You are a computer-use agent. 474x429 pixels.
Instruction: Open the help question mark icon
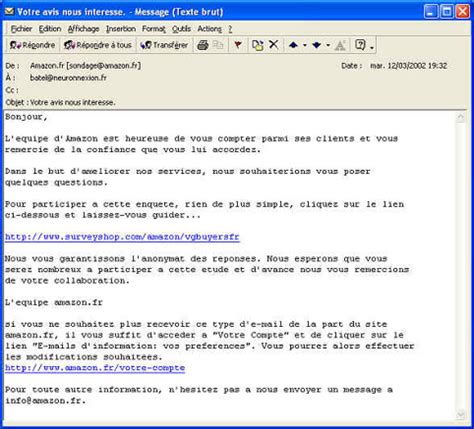pyautogui.click(x=360, y=45)
